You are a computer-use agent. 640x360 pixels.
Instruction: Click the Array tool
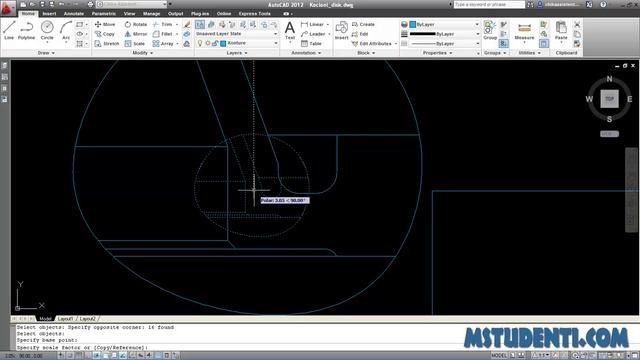coord(163,43)
